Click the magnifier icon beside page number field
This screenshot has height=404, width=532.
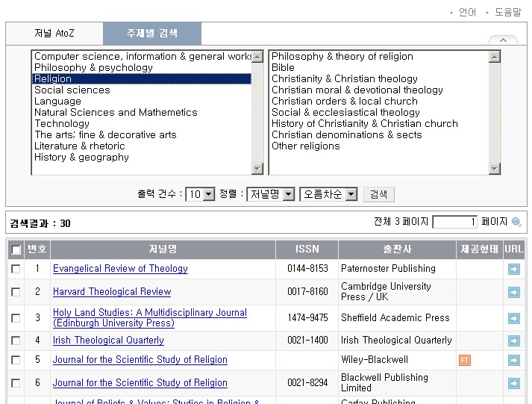(516, 223)
